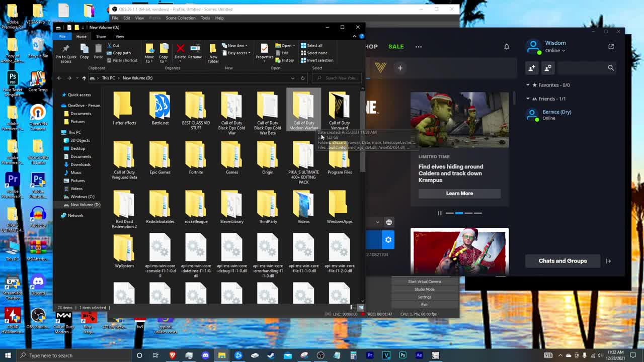
Task: Pause the Battle.net news carousel
Action: [x=439, y=213]
